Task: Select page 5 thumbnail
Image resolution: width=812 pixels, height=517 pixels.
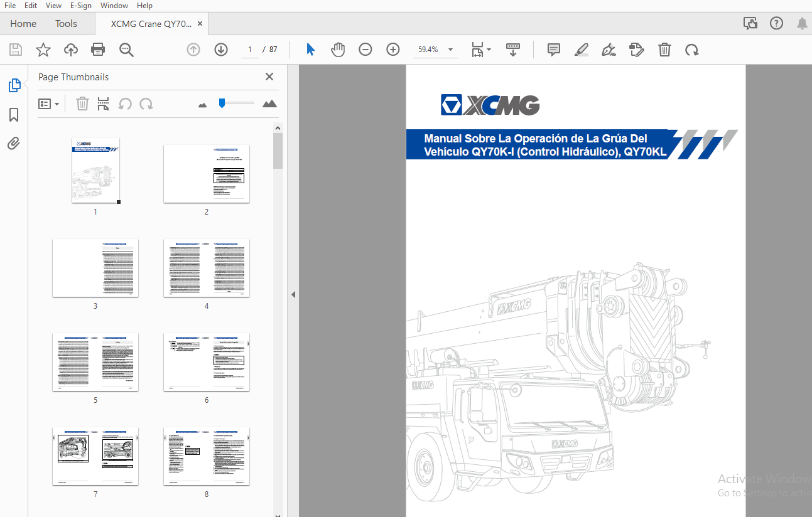Action: pos(95,362)
